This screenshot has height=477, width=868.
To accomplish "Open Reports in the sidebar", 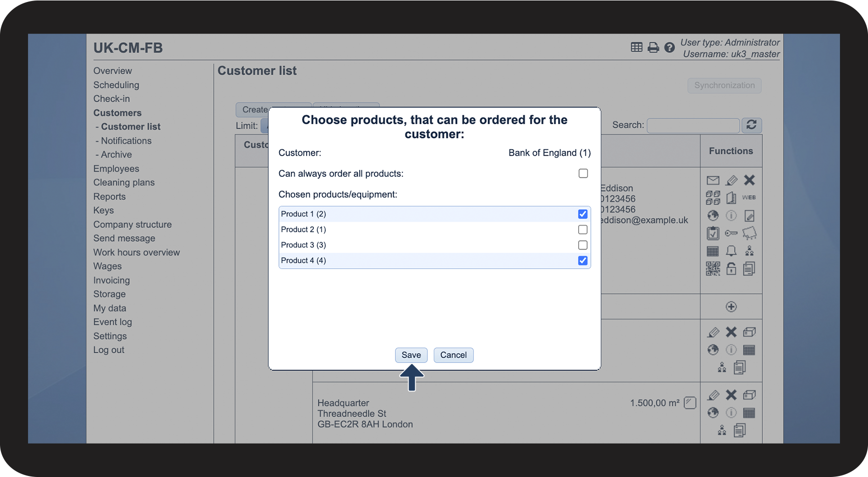I will [110, 196].
